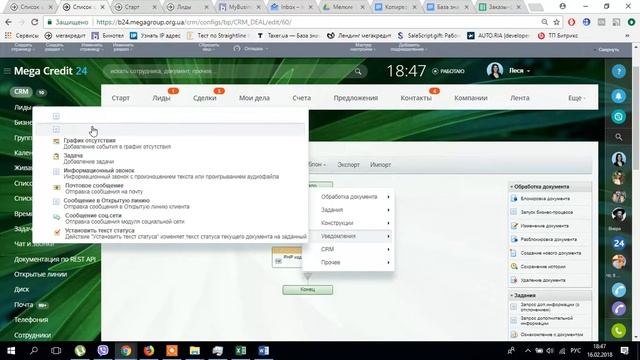Open 'Открытые линии' in left sidebar
640x360 pixels.
pos(40,274)
